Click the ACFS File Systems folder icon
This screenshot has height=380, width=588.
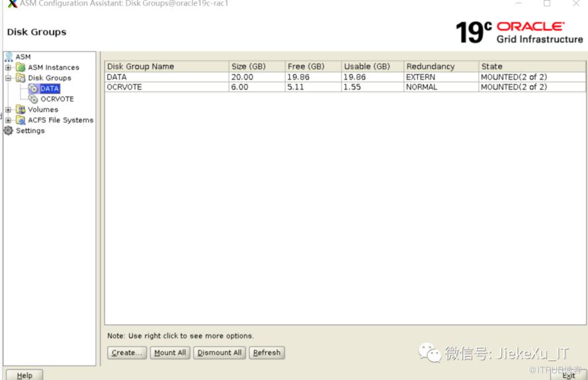point(21,120)
